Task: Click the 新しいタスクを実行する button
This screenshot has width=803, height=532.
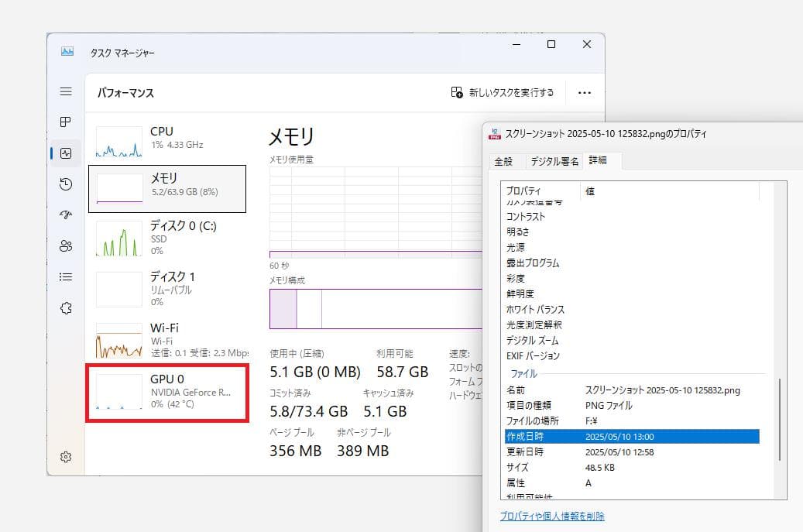Action: coord(503,93)
